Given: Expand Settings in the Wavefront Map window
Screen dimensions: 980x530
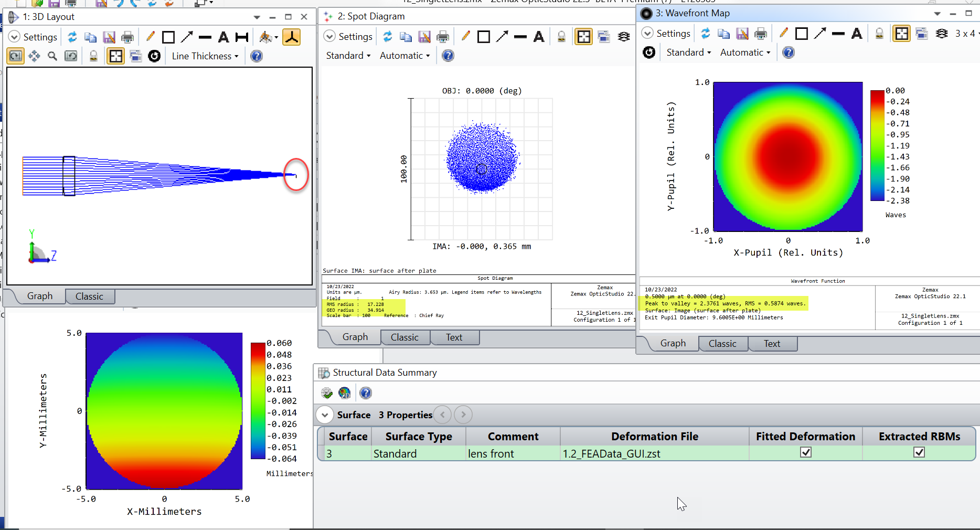Looking at the screenshot, I should (x=666, y=33).
